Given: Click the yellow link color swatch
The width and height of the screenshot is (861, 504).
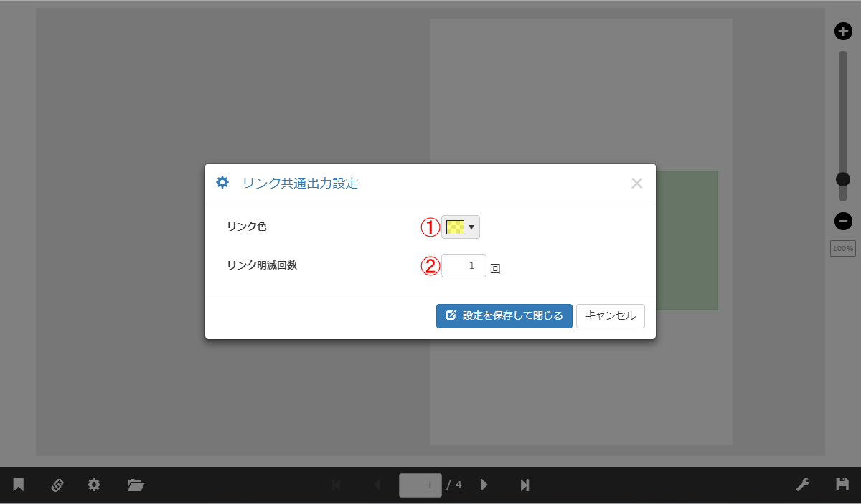Looking at the screenshot, I should [x=455, y=227].
